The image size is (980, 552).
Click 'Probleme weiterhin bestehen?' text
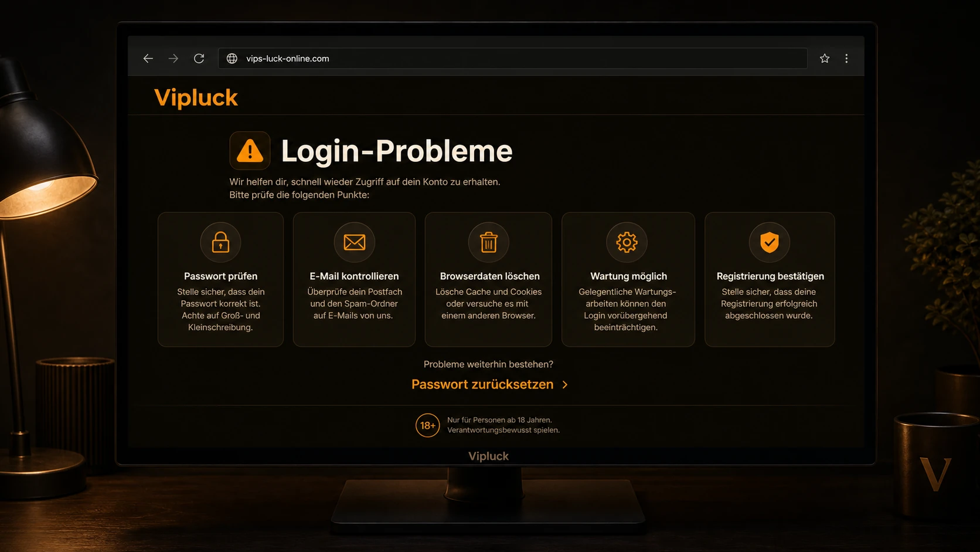pos(488,364)
